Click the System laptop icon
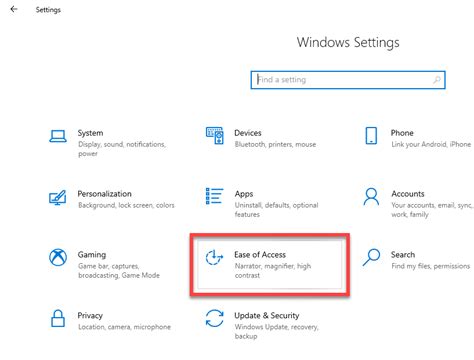The height and width of the screenshot is (360, 474). coord(58,136)
